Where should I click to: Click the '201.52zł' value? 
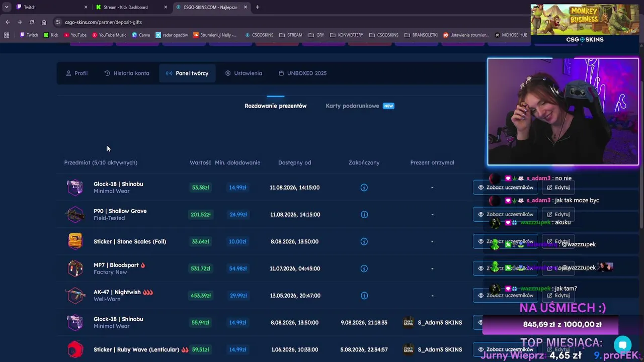pyautogui.click(x=201, y=215)
